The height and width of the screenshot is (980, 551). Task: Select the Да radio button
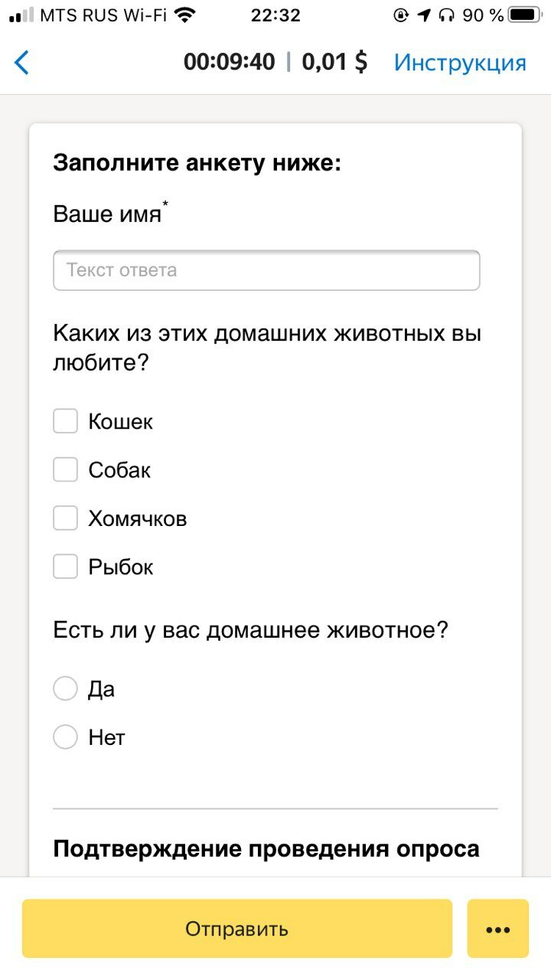click(65, 688)
